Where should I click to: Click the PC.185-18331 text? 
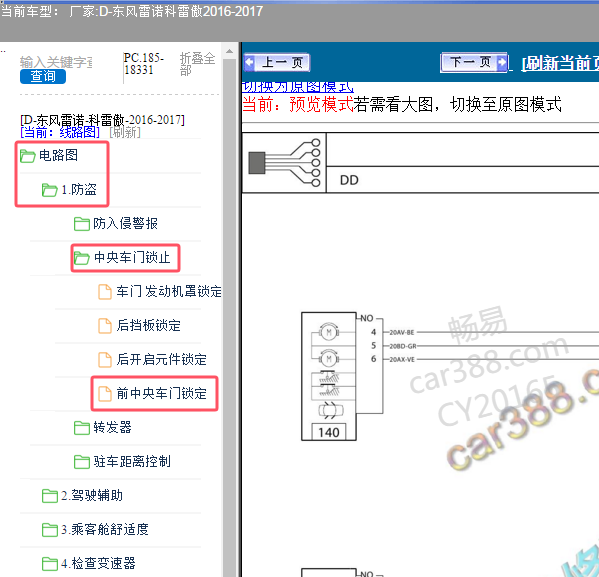click(144, 64)
